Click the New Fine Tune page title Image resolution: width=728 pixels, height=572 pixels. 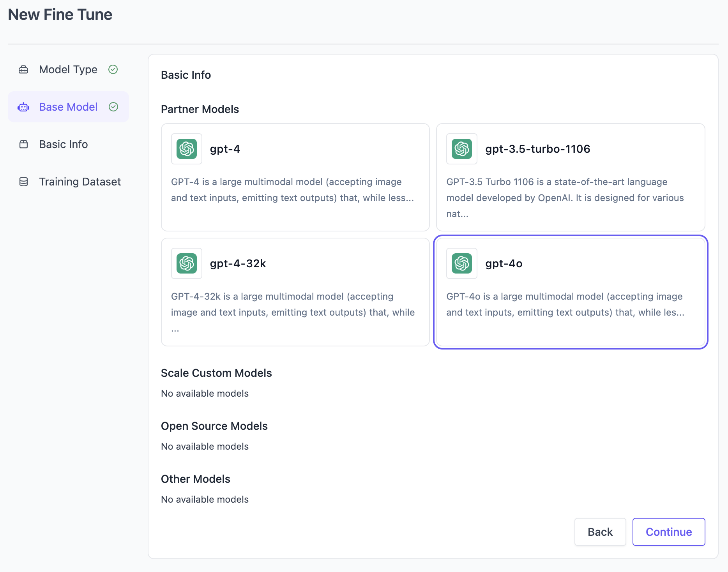[60, 14]
